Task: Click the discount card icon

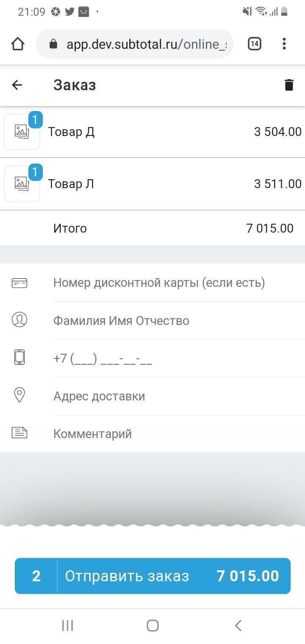Action: 19,283
